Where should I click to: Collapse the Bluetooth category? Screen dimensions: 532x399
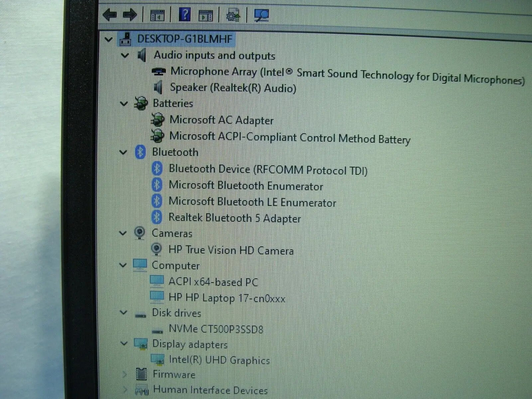[x=123, y=152]
